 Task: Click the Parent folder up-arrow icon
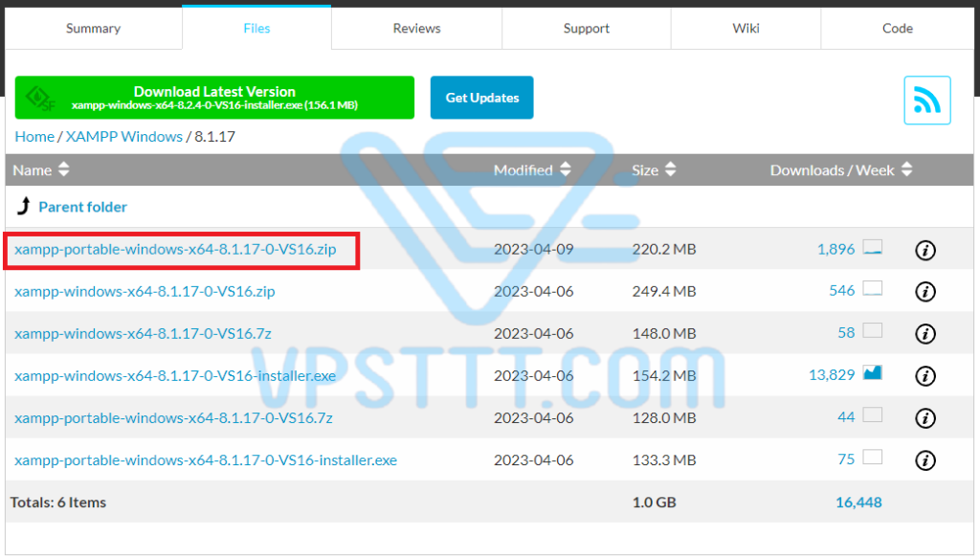[24, 206]
